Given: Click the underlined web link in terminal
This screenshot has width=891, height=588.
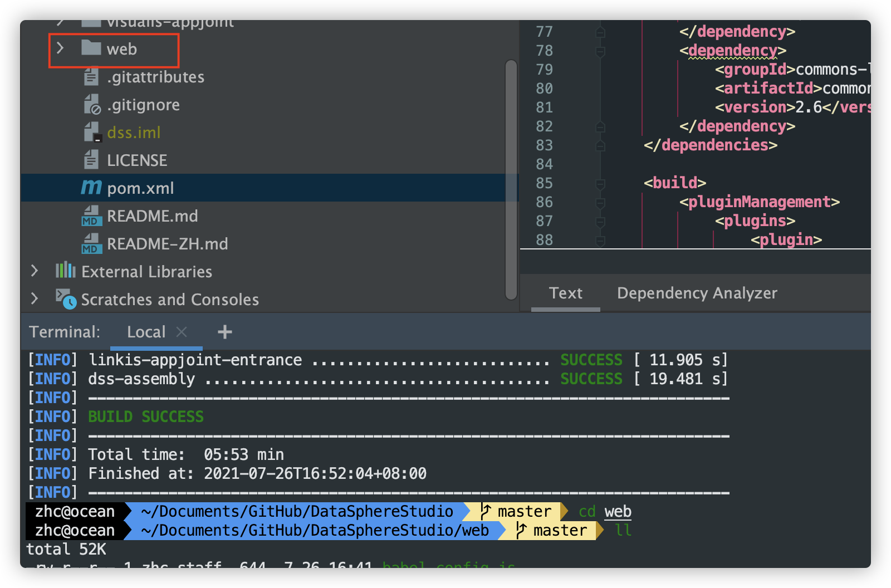Looking at the screenshot, I should point(618,511).
